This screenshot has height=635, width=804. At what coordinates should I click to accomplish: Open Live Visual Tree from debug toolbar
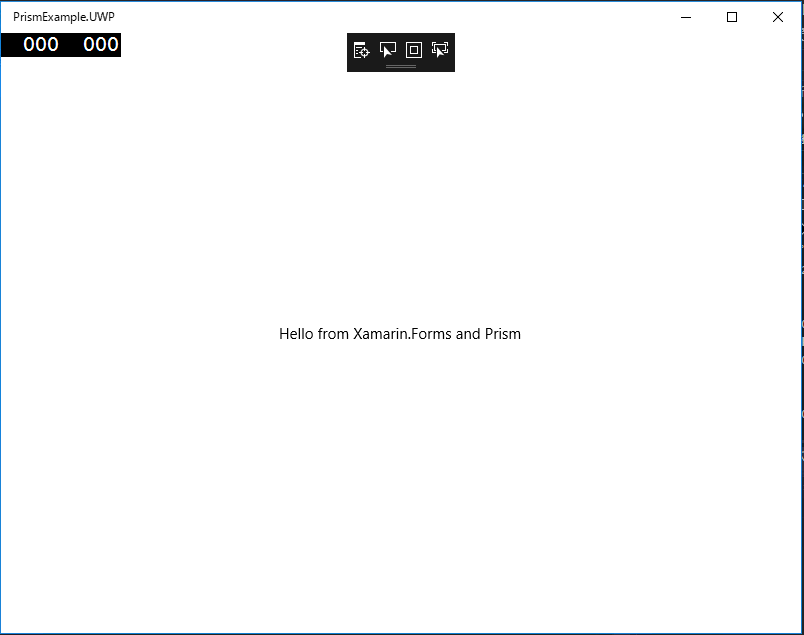click(x=361, y=50)
